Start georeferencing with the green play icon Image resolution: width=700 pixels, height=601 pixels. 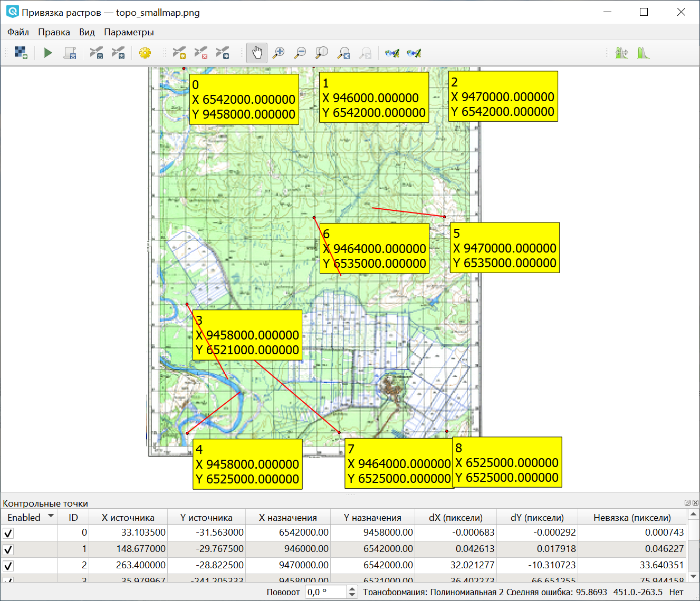pos(47,53)
